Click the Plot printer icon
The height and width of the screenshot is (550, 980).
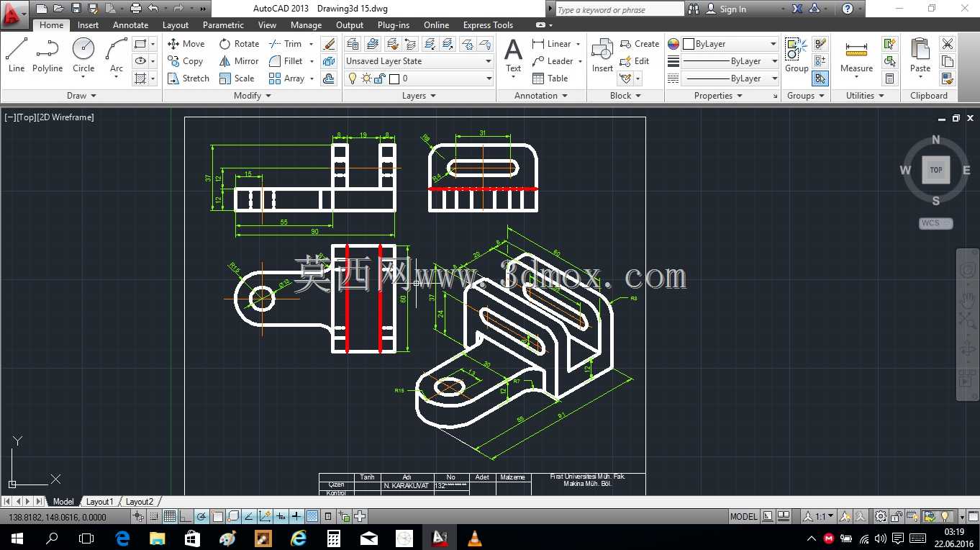135,9
